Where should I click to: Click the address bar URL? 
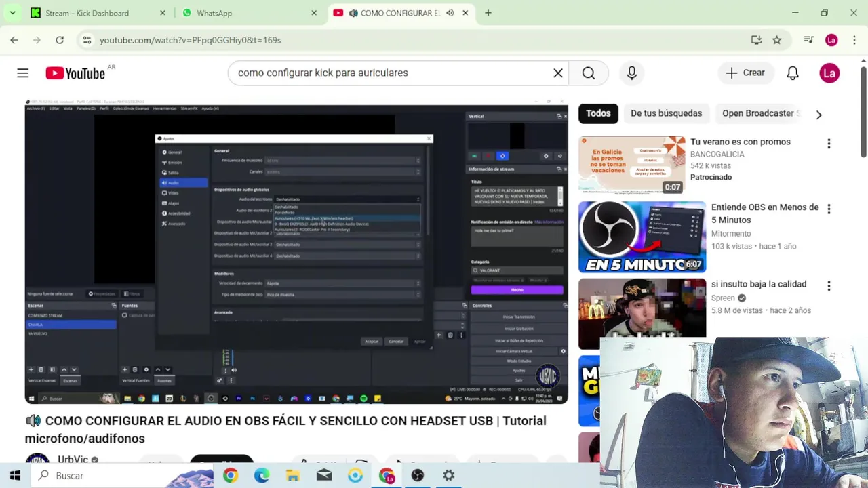point(191,40)
